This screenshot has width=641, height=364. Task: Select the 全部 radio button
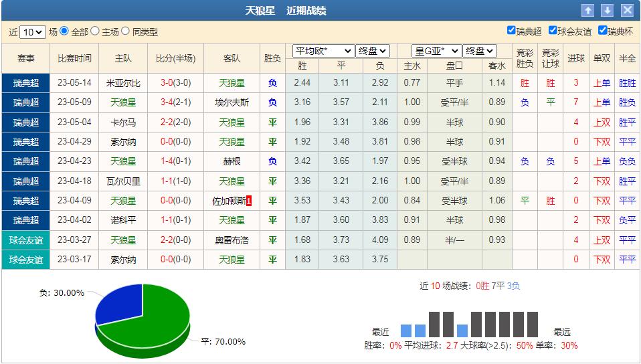click(x=64, y=31)
